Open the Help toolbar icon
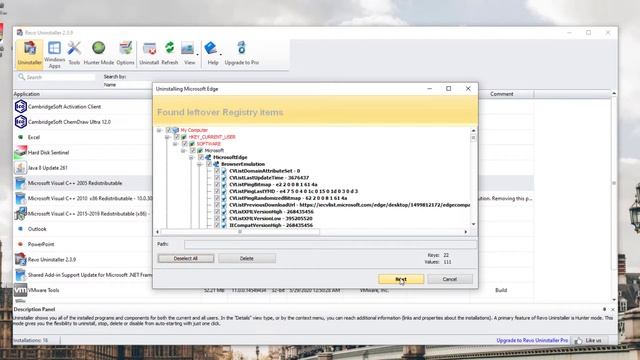 [x=211, y=48]
